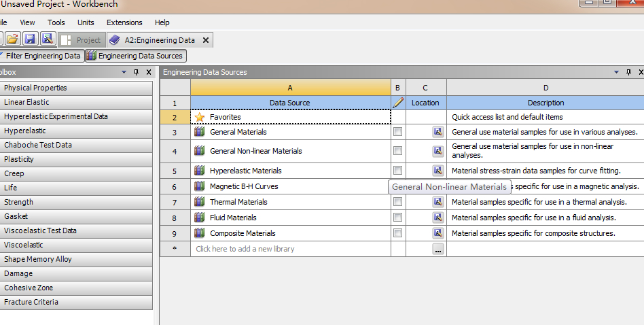Select Thermal Materials library icon
This screenshot has height=325, width=644.
pyautogui.click(x=199, y=202)
